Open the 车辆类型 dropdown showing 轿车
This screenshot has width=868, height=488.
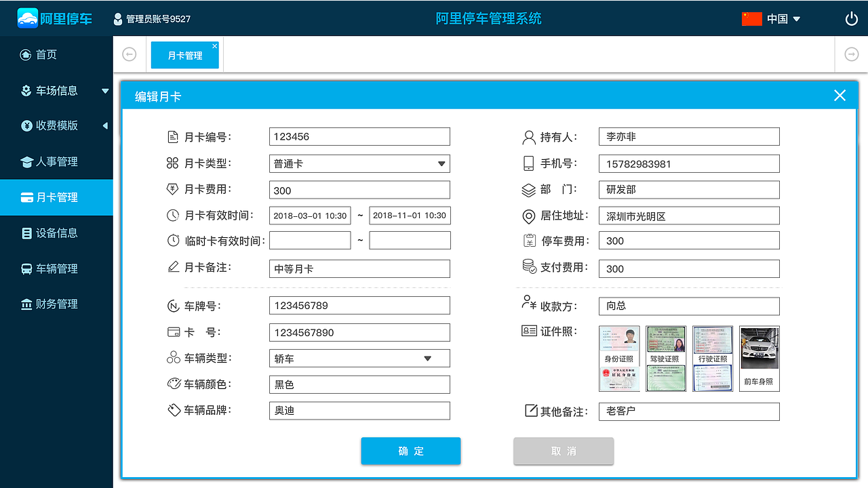[359, 359]
